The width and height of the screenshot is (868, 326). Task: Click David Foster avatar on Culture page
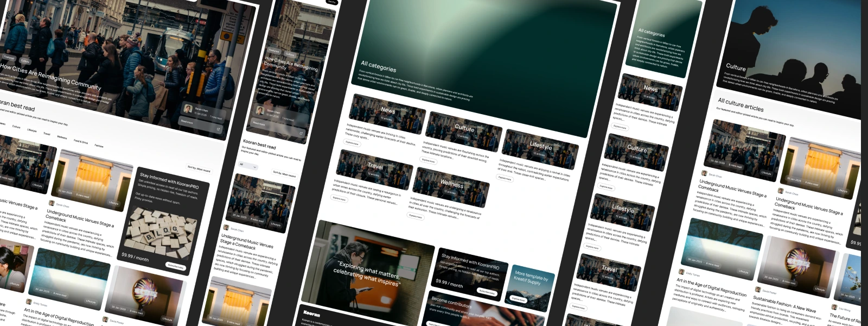click(x=758, y=290)
